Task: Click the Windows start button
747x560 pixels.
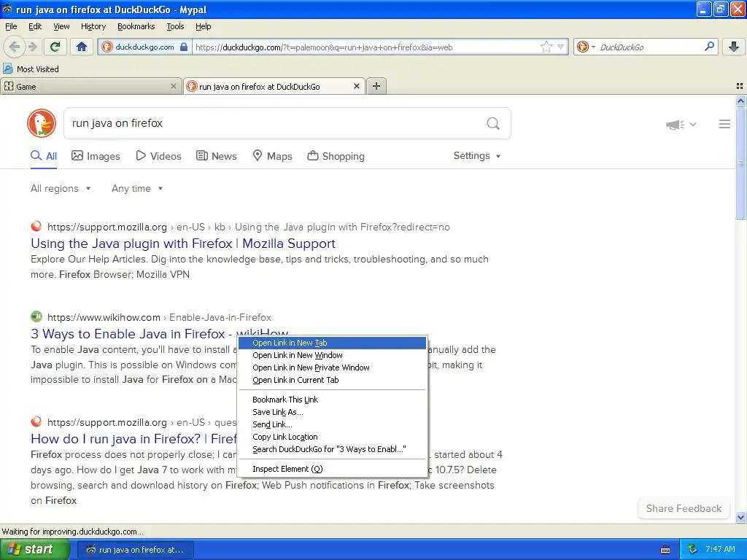Action: click(35, 550)
